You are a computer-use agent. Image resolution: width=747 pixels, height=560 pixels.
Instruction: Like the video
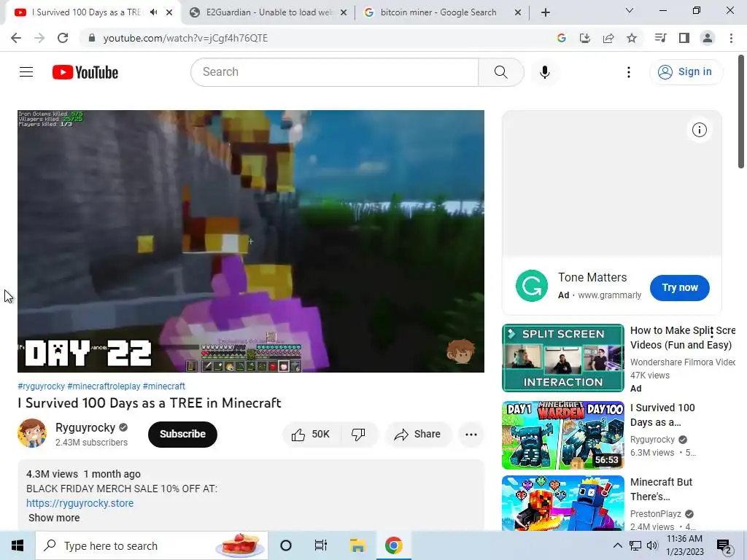(x=311, y=434)
